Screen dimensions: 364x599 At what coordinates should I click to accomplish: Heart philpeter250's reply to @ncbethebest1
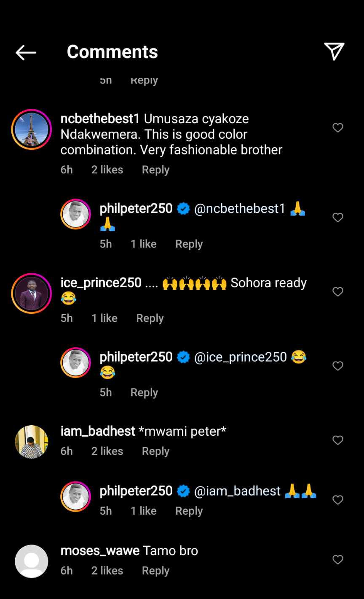(x=338, y=217)
